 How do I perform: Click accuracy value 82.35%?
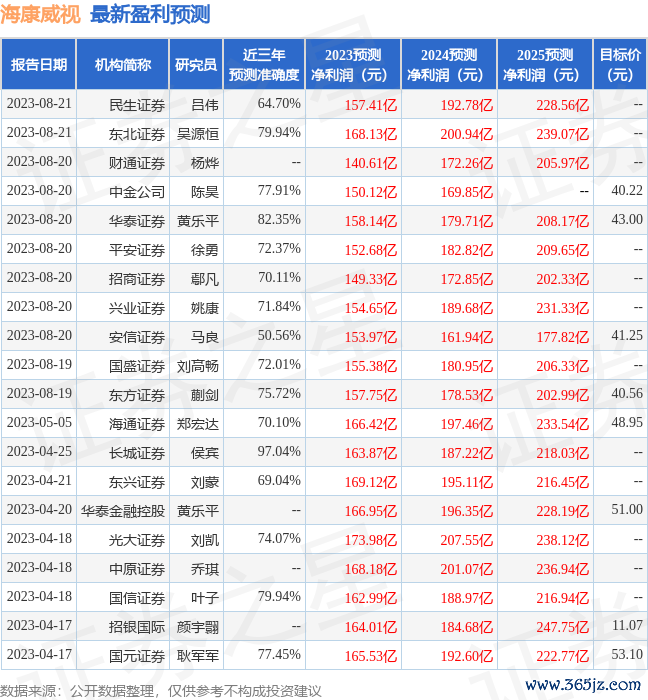279,219
